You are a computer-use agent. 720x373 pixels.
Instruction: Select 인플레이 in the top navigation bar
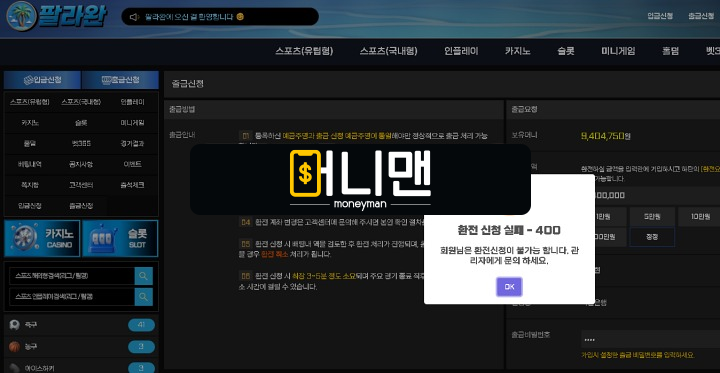[x=461, y=51]
